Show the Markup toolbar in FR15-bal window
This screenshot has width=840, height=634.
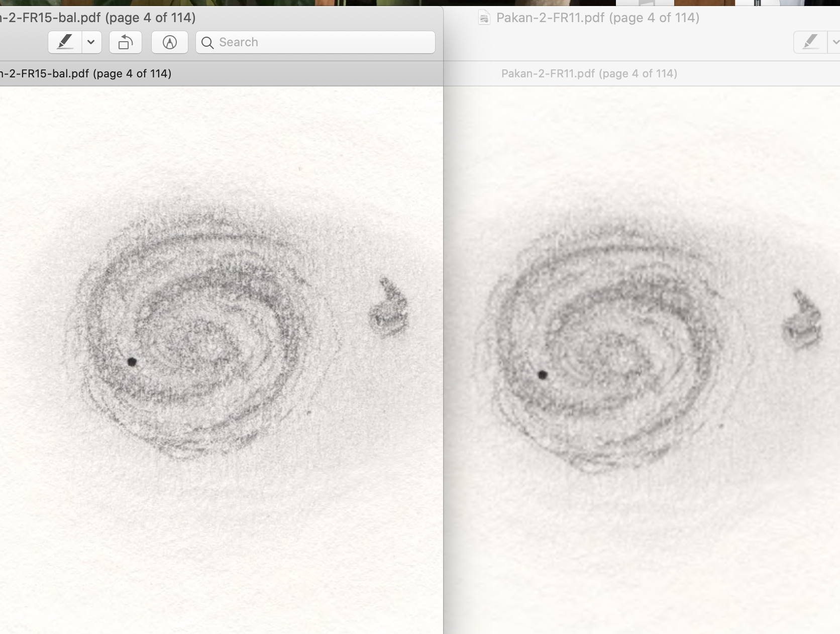pos(170,42)
